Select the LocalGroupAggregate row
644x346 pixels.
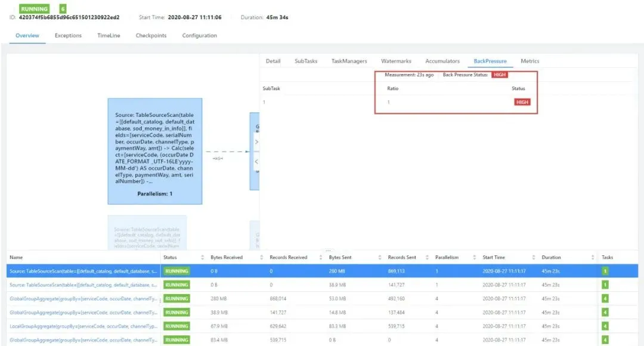[x=323, y=326]
